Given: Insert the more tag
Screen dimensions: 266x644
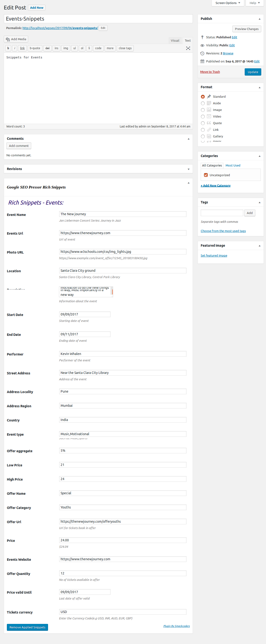Looking at the screenshot, I should coord(110,48).
